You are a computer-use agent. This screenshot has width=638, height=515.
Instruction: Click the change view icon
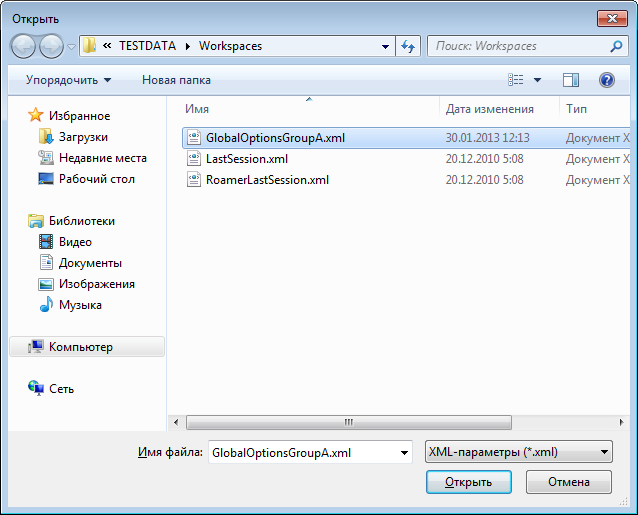coord(516,80)
